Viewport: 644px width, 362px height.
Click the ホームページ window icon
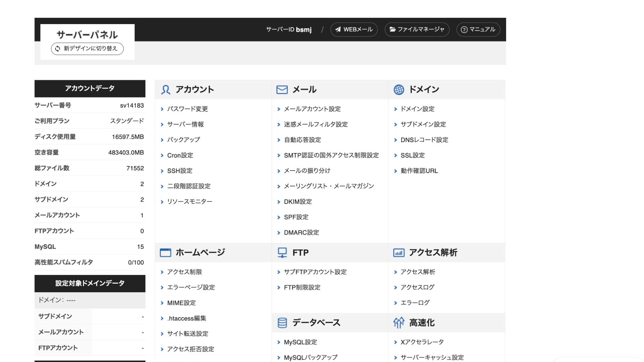coord(165,252)
